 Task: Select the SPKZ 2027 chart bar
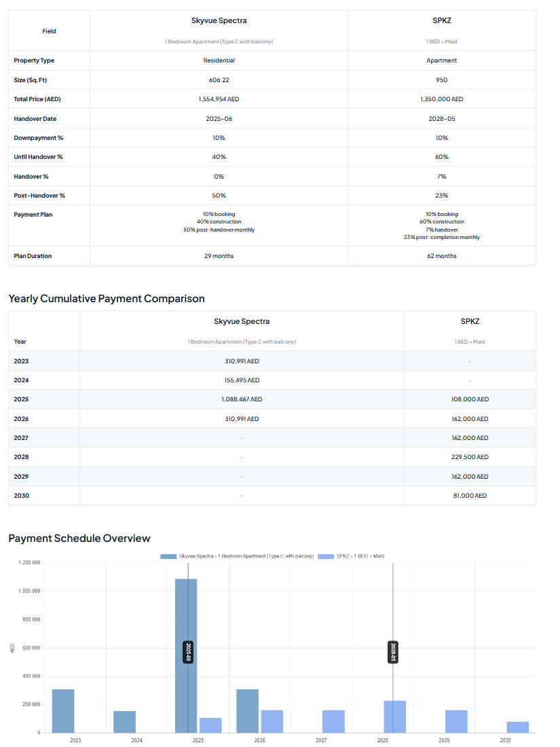333,721
